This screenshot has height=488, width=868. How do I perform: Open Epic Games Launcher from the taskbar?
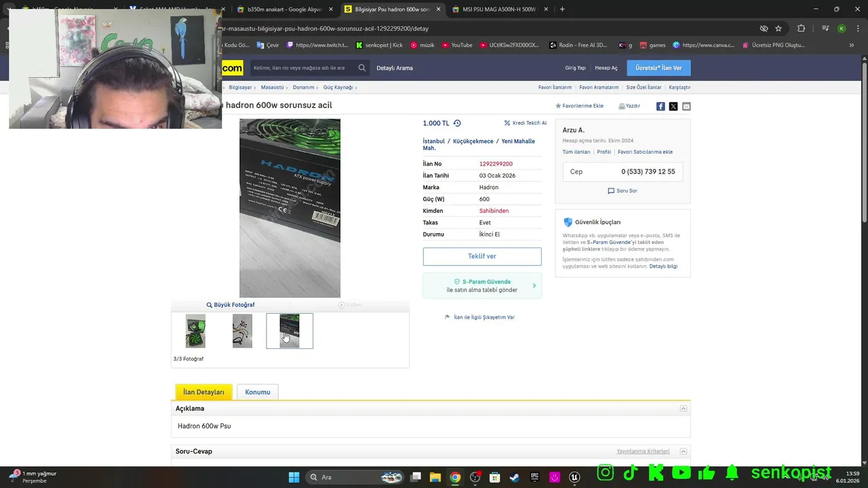(535, 477)
